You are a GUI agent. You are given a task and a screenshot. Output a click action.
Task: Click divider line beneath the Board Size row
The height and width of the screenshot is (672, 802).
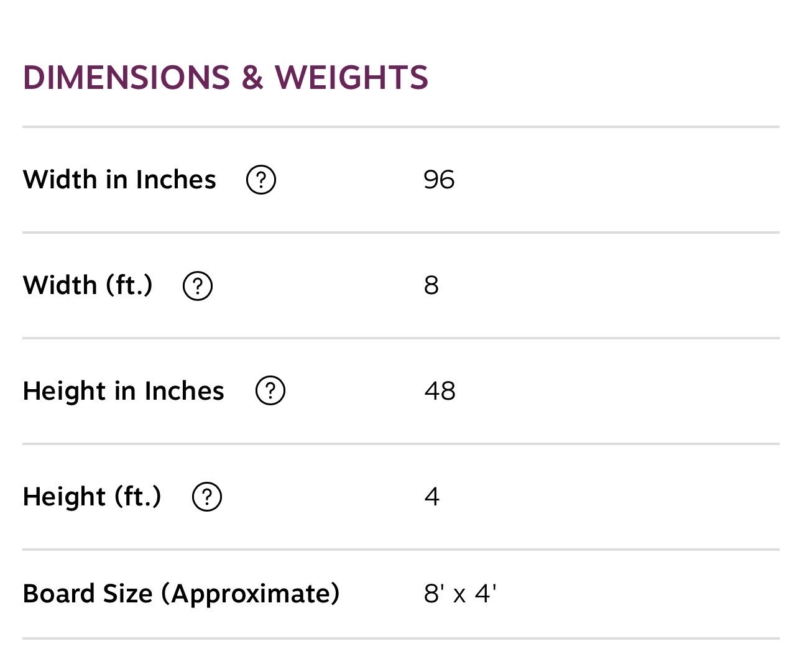401,638
